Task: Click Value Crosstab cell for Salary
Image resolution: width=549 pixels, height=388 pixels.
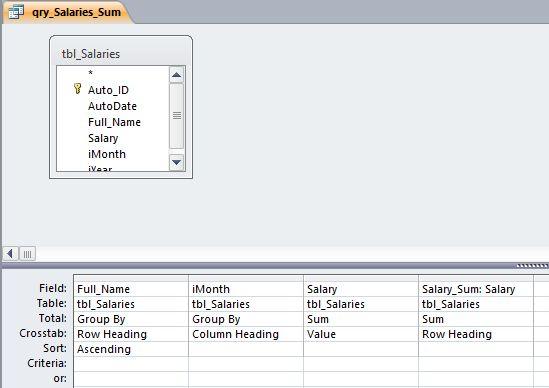Action: [361, 334]
